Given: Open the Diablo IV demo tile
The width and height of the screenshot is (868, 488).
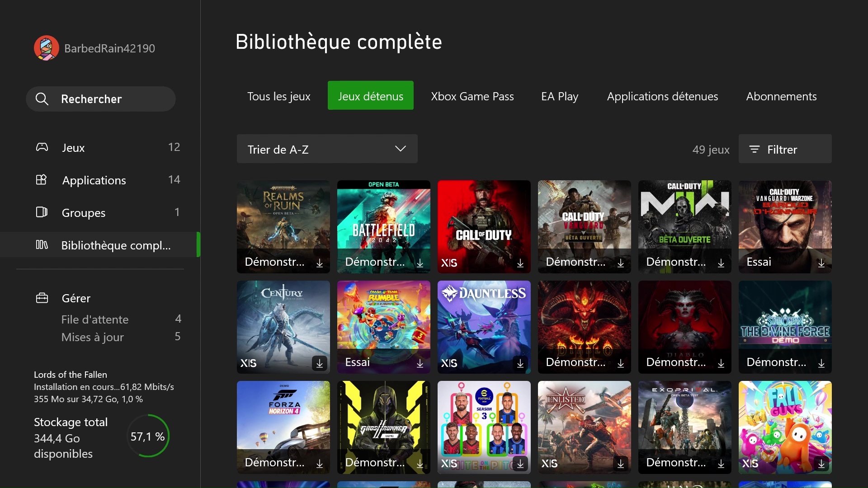Looking at the screenshot, I should point(685,327).
